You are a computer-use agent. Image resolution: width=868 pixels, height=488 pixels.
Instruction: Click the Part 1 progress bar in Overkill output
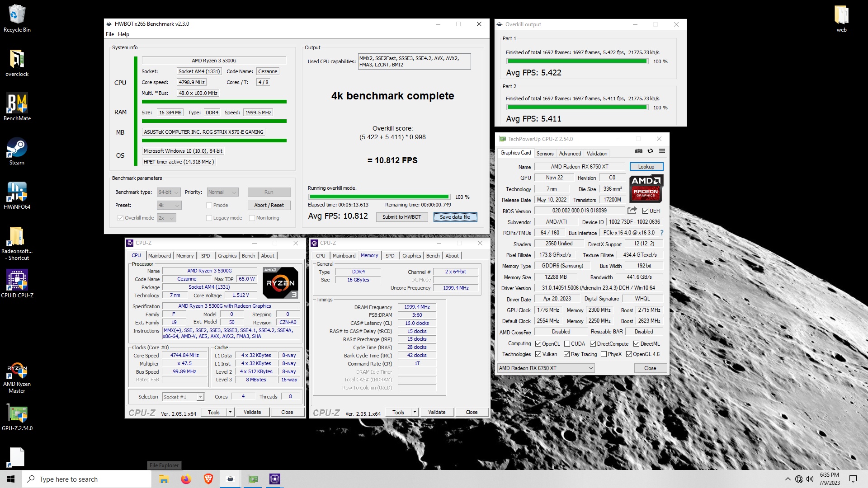(577, 61)
